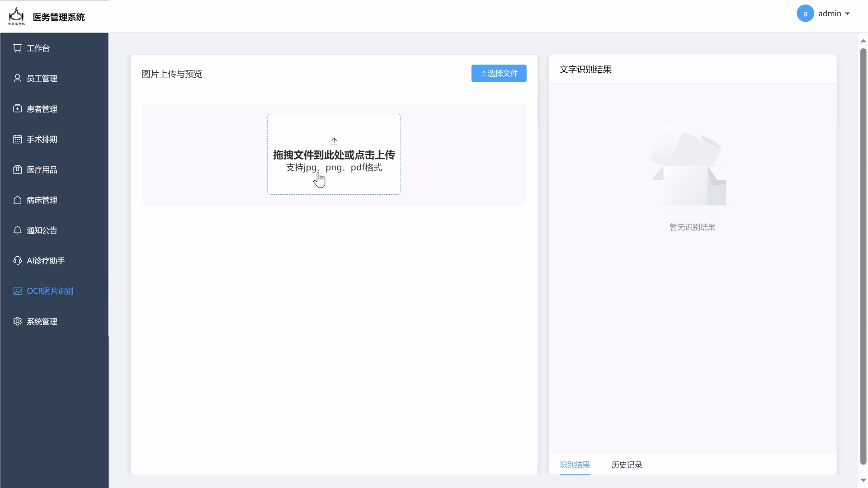868x488 pixels.
Task: Click the upload arrow in drop zone
Action: click(334, 141)
